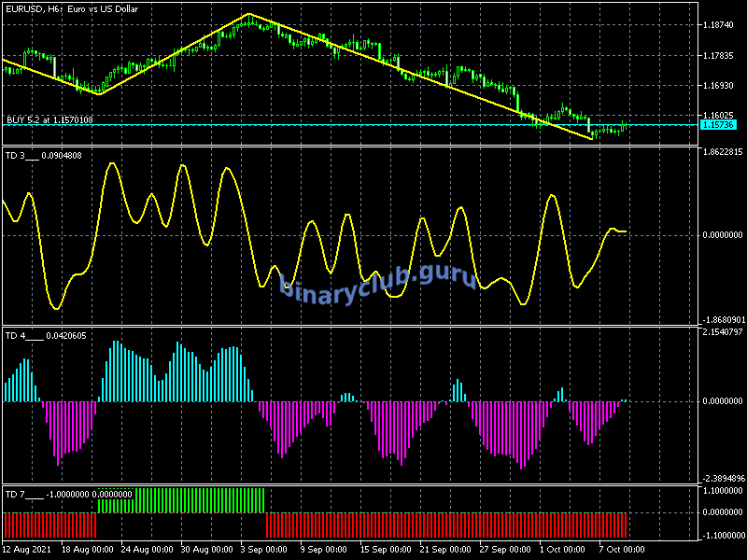
Task: Click the -1.8680901 scale value in TD 3
Action: pos(722,318)
